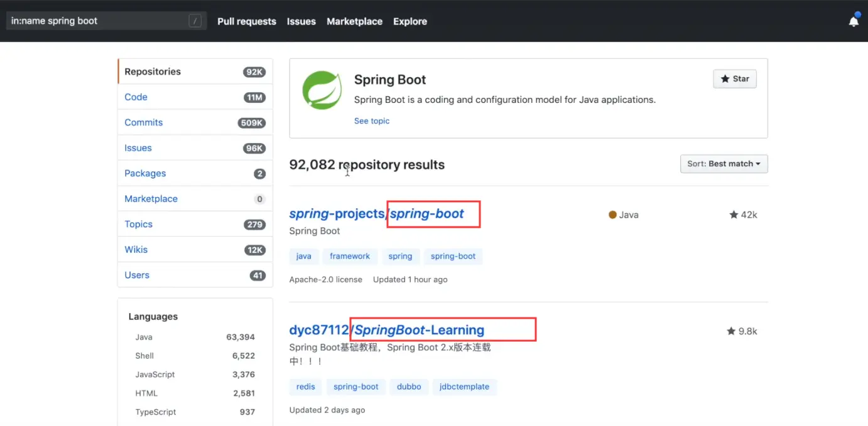Click the jdbctemplate topic tag
The height and width of the screenshot is (426, 868).
click(465, 386)
